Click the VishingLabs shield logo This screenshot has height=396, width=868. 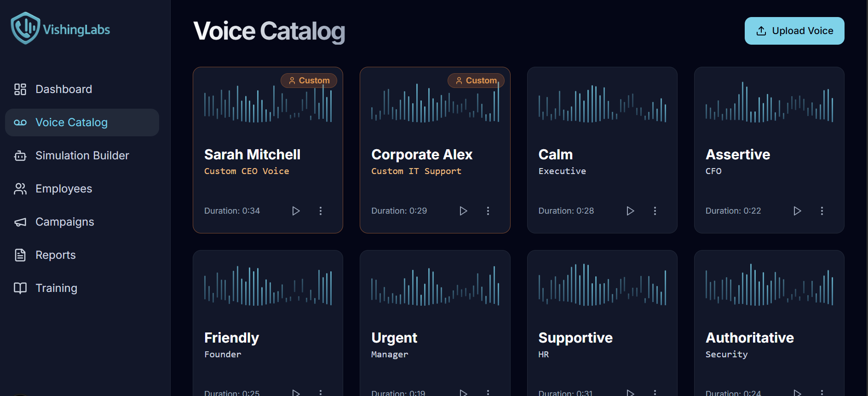25,28
